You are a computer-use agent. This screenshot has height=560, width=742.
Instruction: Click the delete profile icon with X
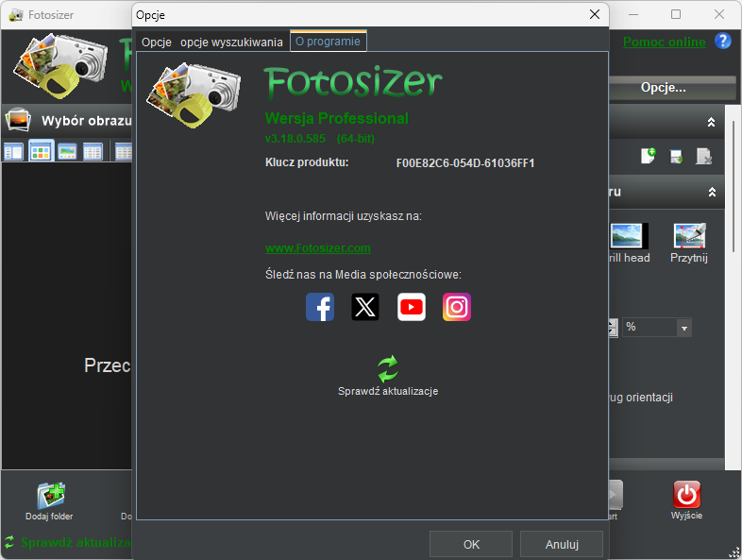tap(703, 156)
